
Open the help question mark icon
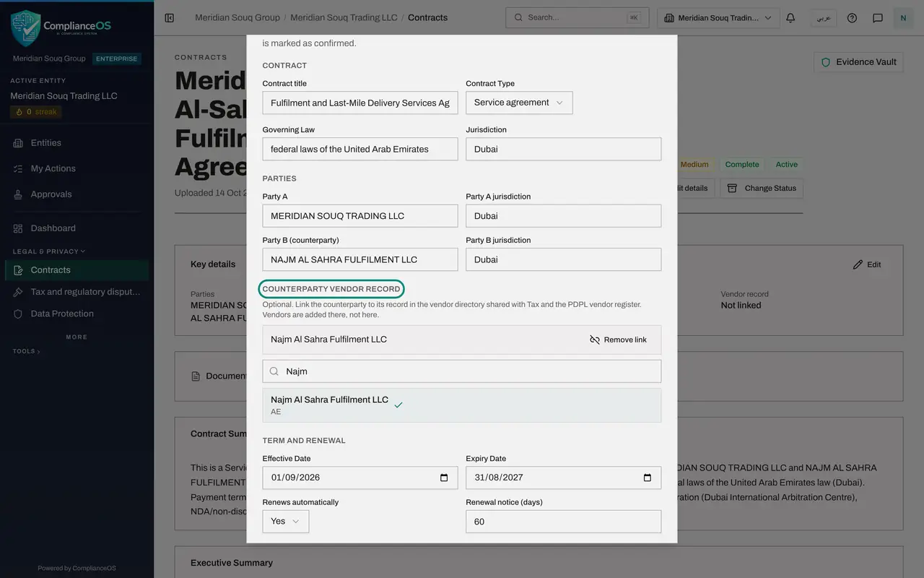(x=852, y=18)
